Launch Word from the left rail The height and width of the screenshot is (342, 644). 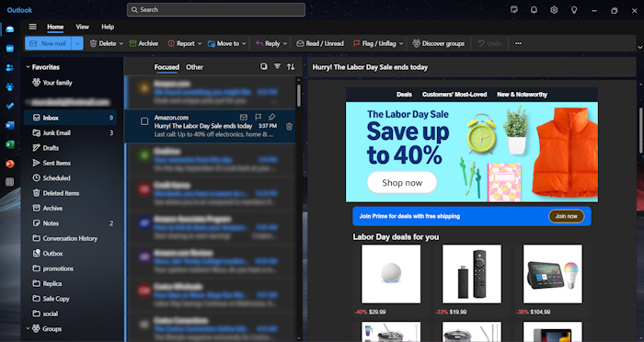[10, 125]
